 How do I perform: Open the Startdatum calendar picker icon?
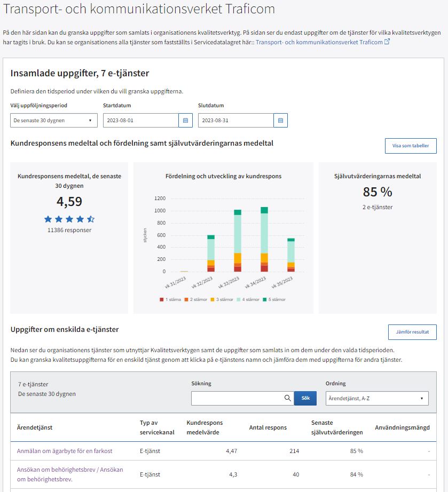pos(185,121)
